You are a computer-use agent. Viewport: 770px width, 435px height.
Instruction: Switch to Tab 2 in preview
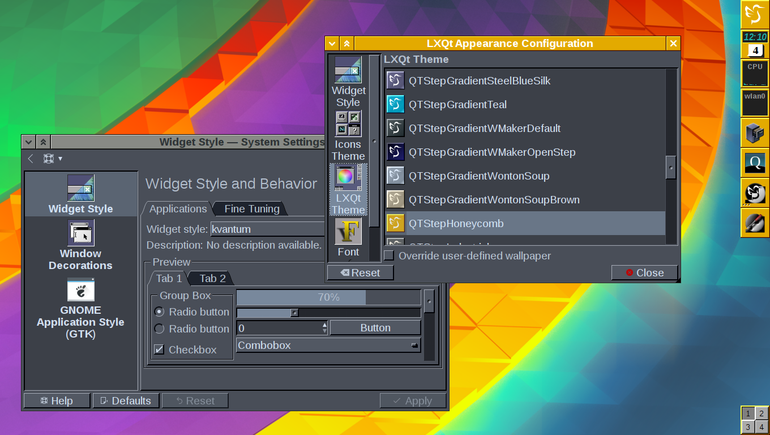pyautogui.click(x=212, y=278)
